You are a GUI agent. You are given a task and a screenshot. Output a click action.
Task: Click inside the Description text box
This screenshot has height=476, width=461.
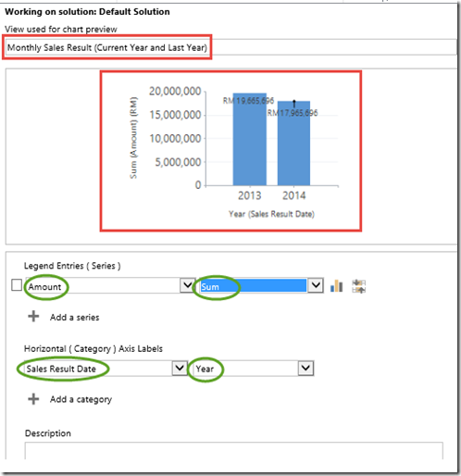coord(233,451)
